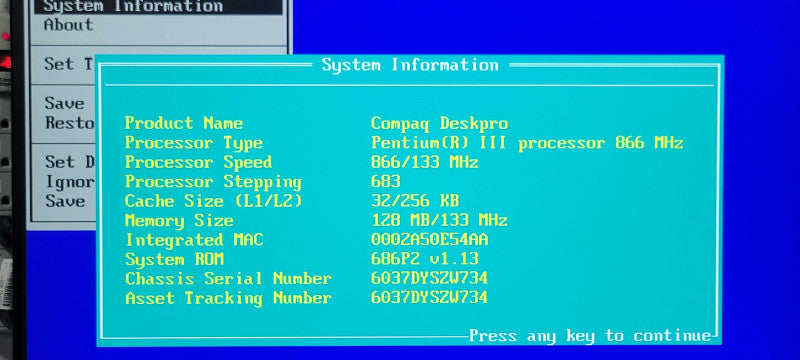Select the Chassis Serial Number value 6037DYSZW734

(429, 278)
